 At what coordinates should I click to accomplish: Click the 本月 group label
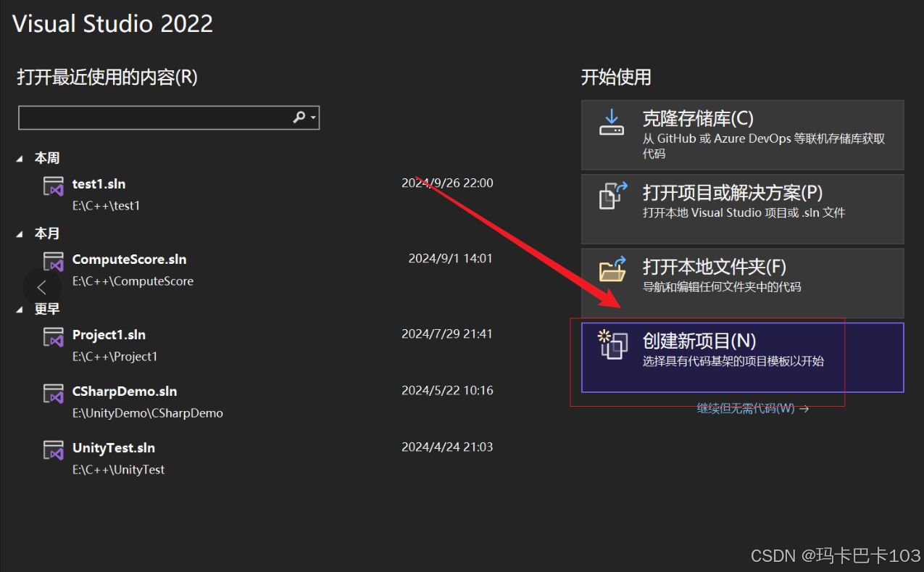pos(47,233)
